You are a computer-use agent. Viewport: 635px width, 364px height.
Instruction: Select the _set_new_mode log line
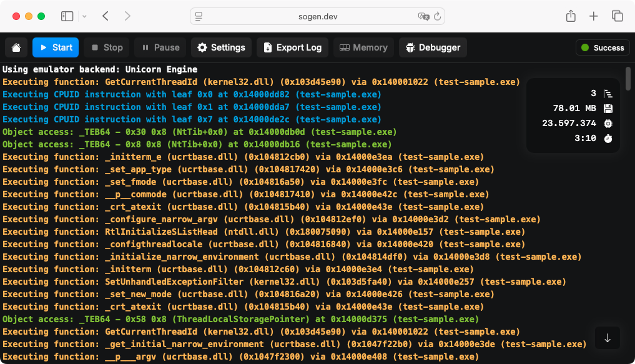pyautogui.click(x=249, y=294)
